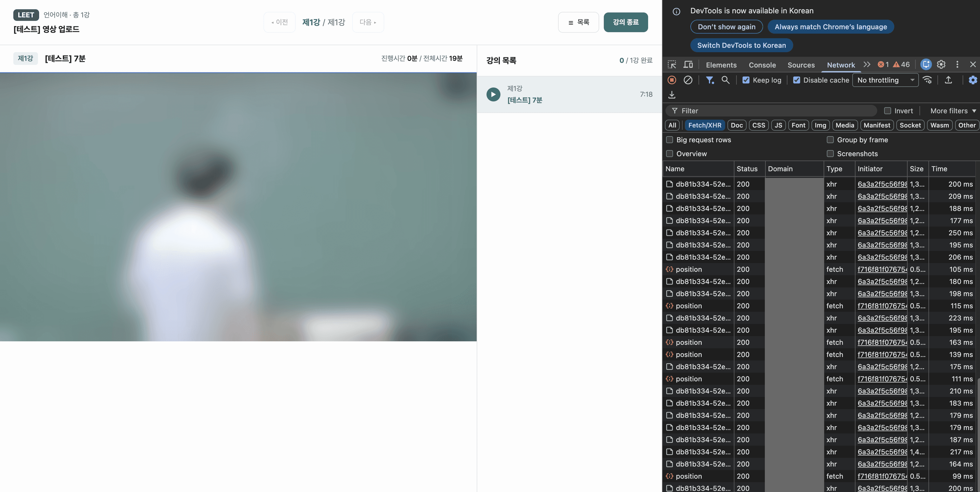Open AI assistance panel icon

(926, 65)
